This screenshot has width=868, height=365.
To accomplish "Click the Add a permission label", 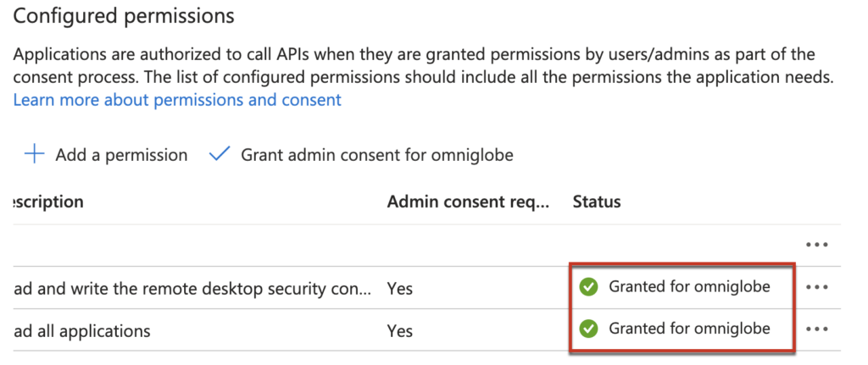I will [121, 155].
